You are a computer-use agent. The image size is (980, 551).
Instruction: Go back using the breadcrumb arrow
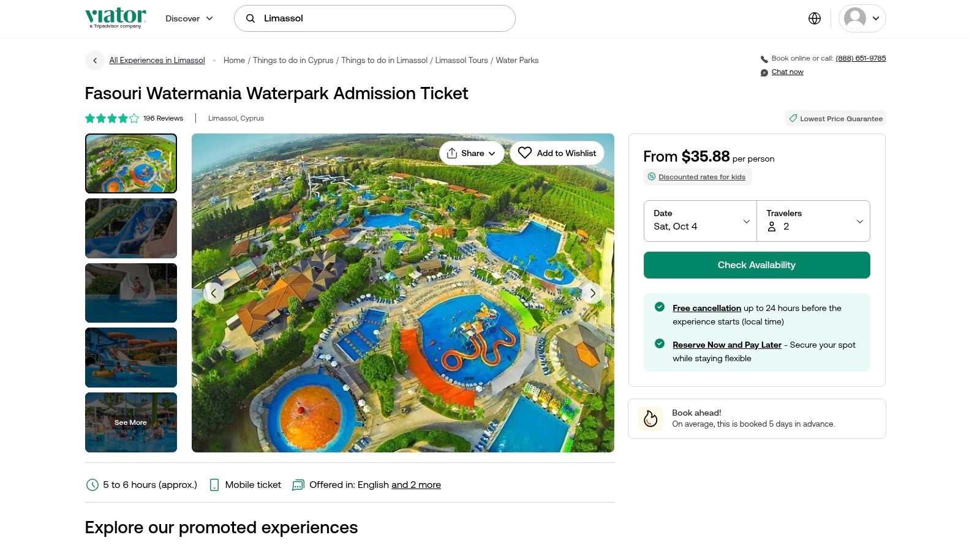tap(95, 61)
